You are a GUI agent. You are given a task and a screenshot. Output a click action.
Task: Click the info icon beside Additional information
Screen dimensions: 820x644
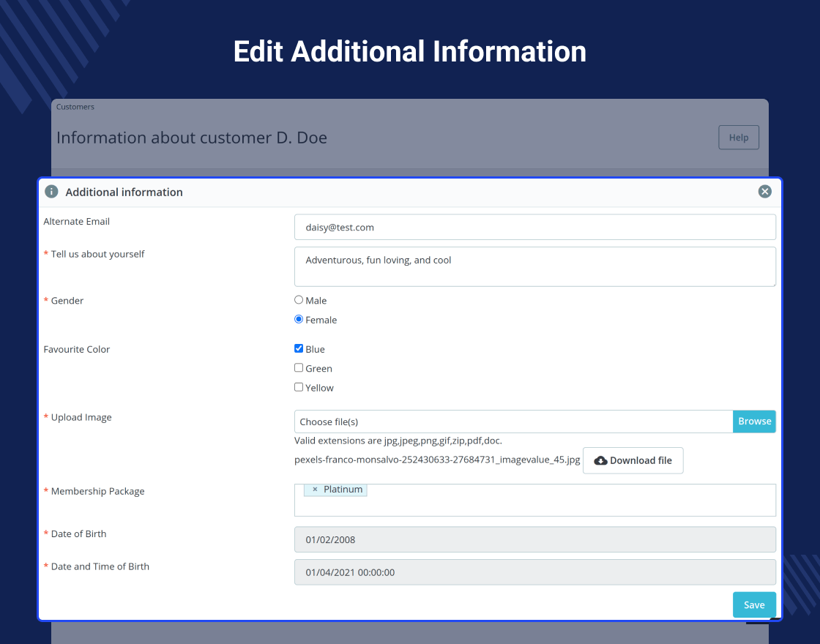point(51,191)
